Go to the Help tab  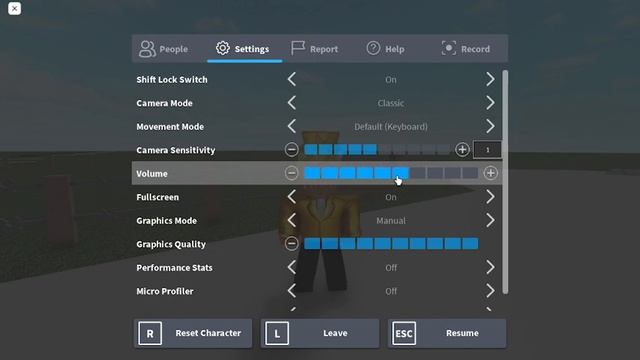tap(386, 49)
